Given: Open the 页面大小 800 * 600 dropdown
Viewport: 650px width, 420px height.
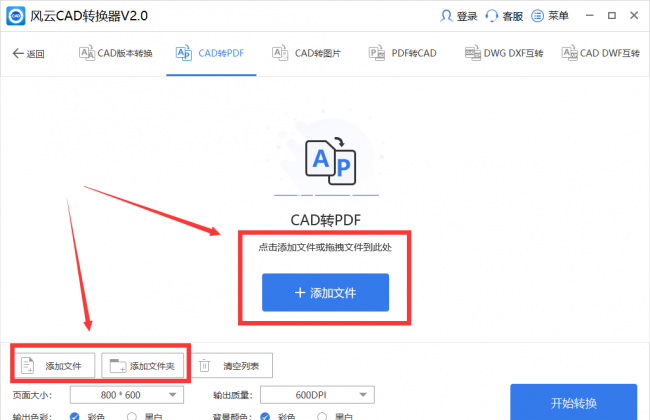Looking at the screenshot, I should (x=127, y=395).
